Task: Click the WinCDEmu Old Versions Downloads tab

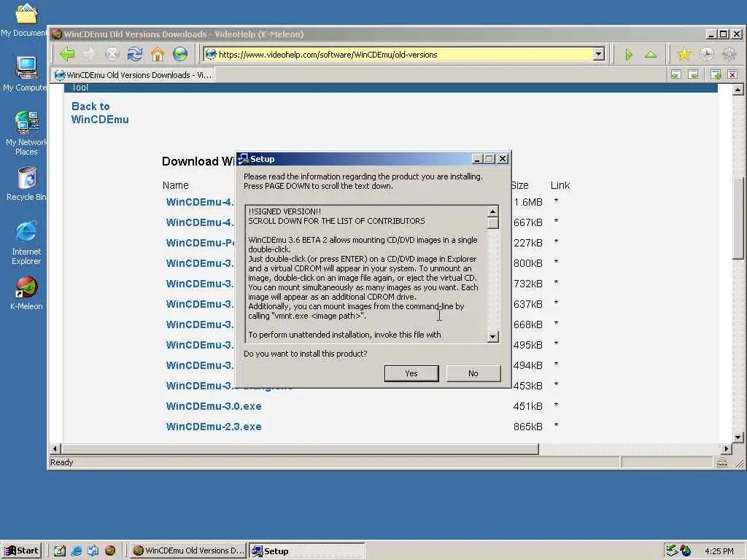Action: (x=133, y=75)
